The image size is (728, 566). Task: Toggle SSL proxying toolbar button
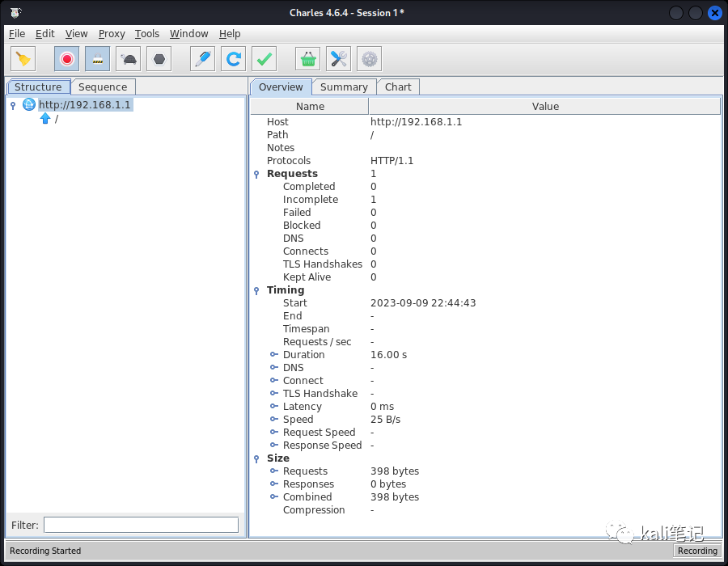(x=98, y=59)
